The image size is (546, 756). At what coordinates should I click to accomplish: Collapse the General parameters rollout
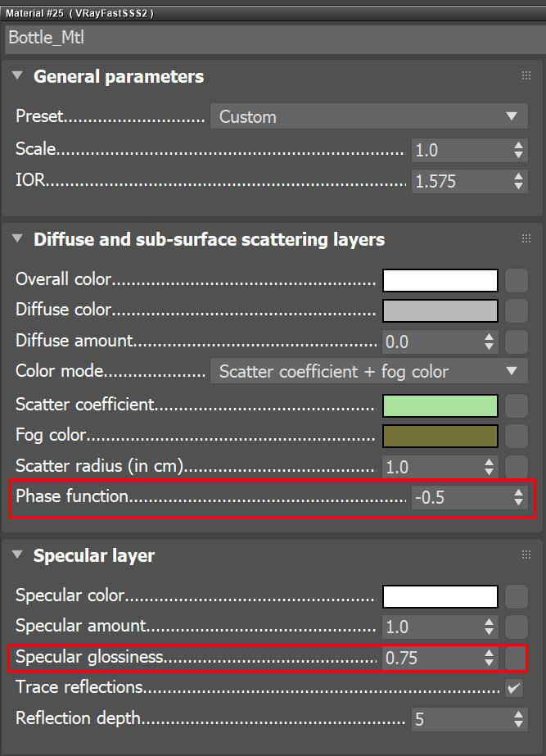click(18, 76)
